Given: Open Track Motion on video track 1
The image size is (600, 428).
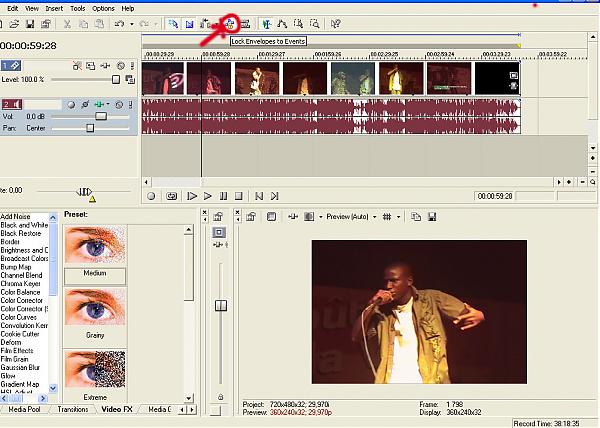Looking at the screenshot, I should click(91, 66).
